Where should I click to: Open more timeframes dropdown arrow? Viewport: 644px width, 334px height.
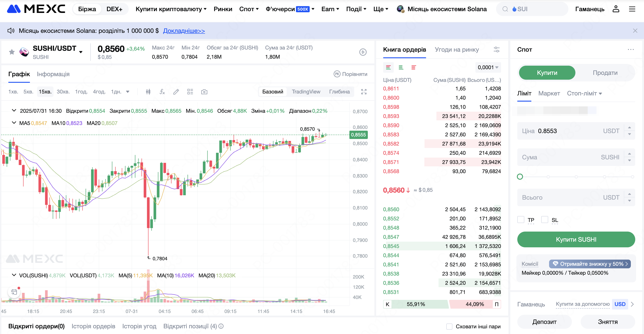[128, 92]
